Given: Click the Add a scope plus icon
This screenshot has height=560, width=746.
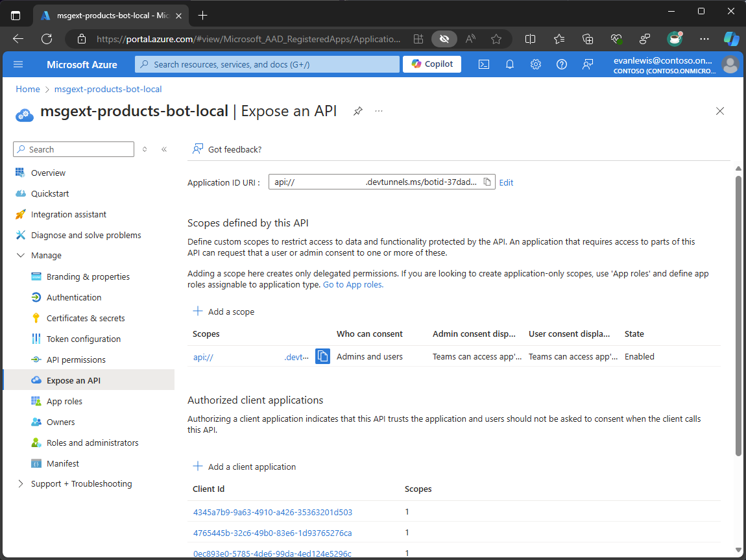Looking at the screenshot, I should 197,311.
